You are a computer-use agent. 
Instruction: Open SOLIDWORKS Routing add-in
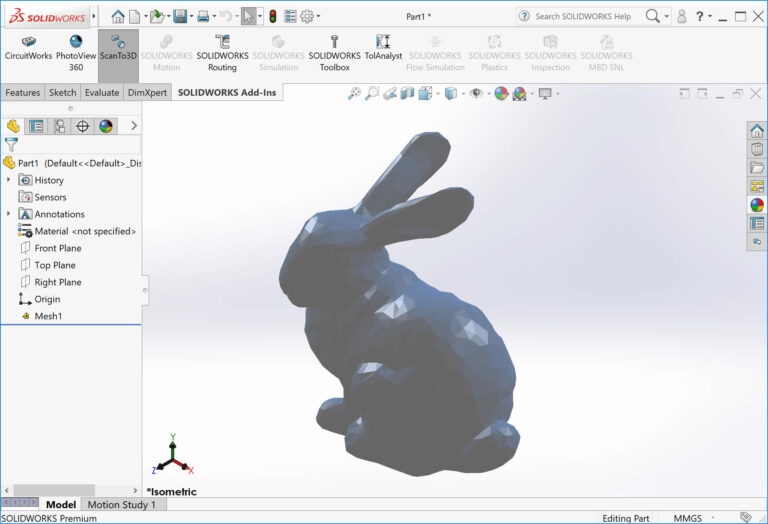[222, 48]
